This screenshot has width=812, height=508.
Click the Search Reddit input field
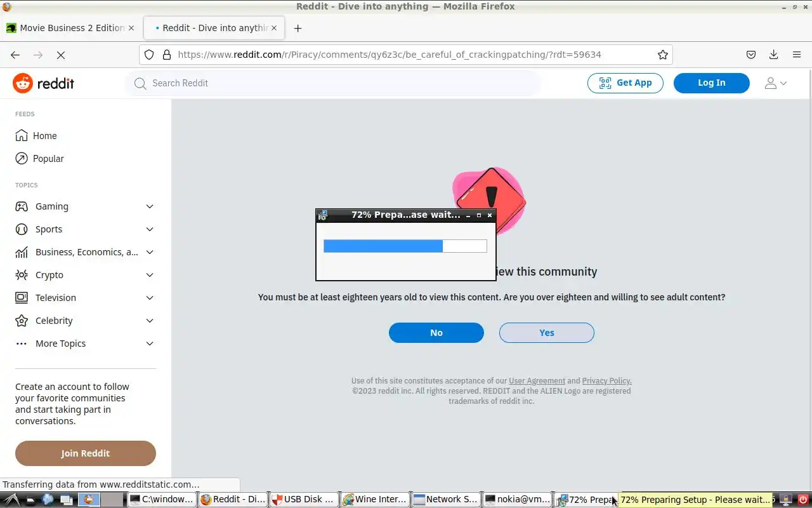(332, 83)
